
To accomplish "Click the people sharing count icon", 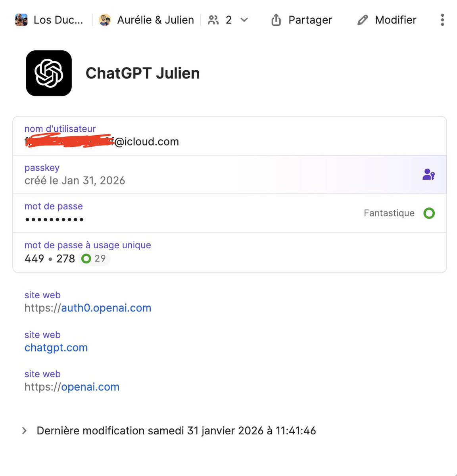I will (x=213, y=20).
